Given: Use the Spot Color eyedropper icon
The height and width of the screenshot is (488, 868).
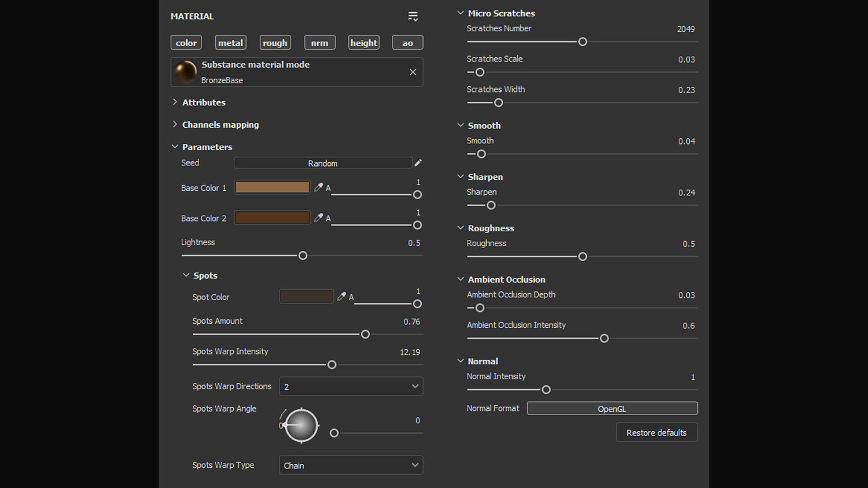Looking at the screenshot, I should (x=341, y=297).
